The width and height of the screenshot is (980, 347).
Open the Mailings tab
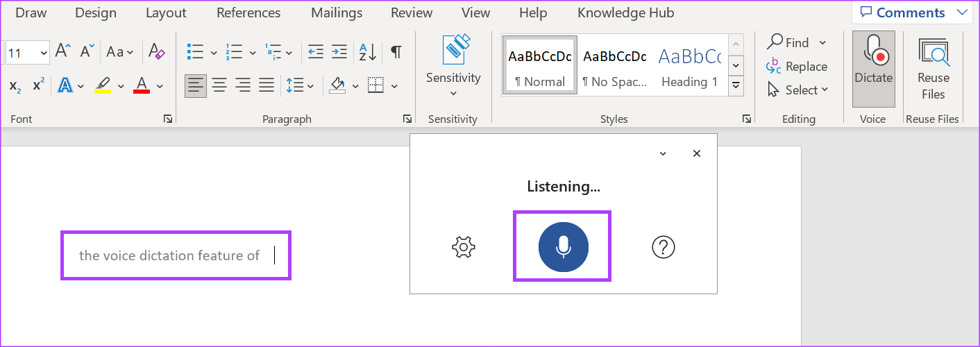pos(337,13)
